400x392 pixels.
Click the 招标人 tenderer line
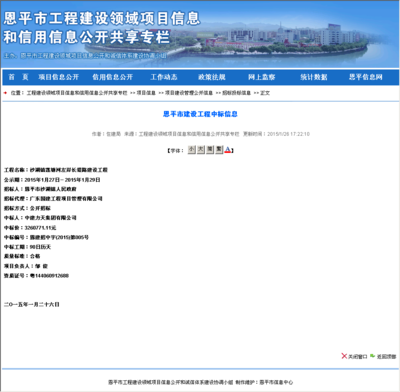tap(40, 189)
